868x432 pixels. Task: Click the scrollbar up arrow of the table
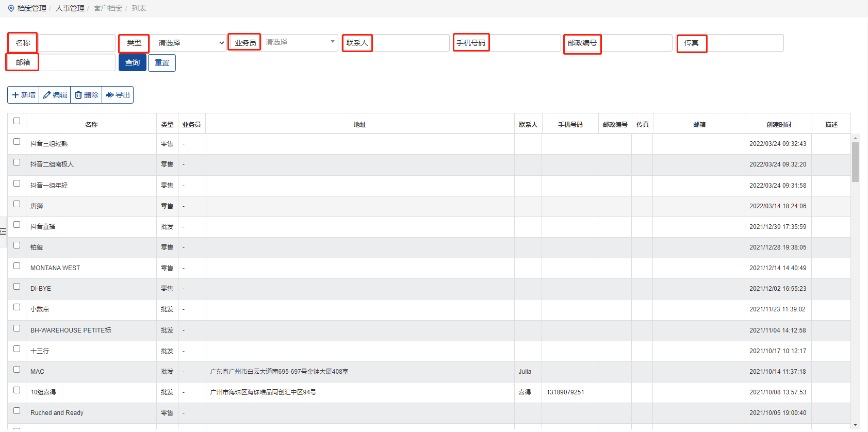[855, 138]
